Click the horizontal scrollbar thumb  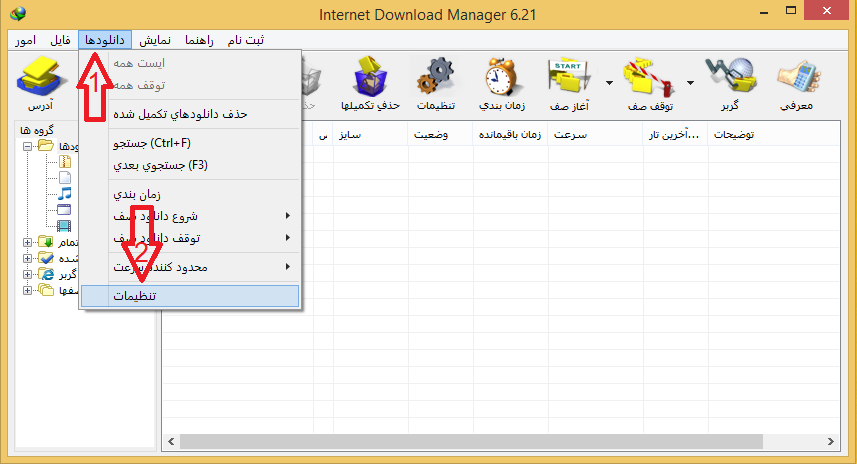click(x=471, y=441)
